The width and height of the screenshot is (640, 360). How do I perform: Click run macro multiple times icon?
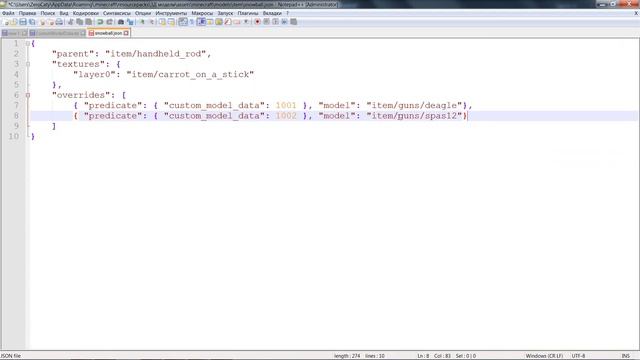[x=284, y=22]
